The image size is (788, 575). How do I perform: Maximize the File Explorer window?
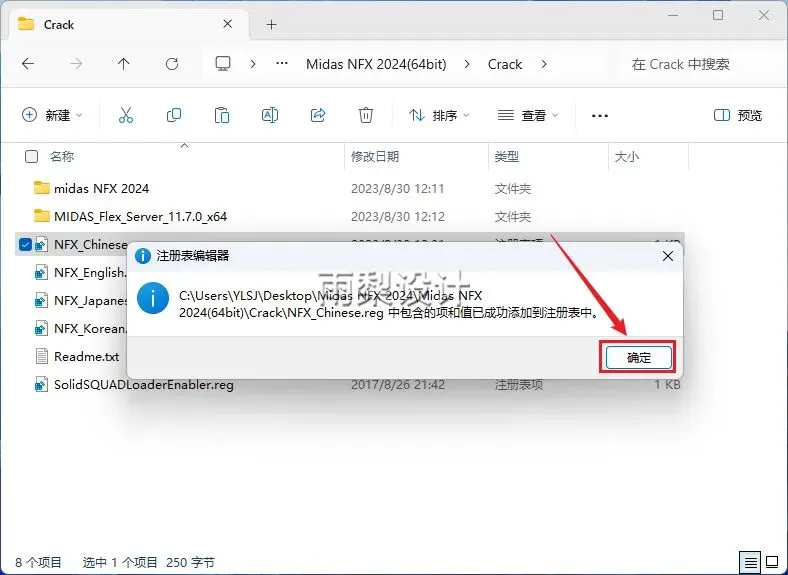point(718,15)
